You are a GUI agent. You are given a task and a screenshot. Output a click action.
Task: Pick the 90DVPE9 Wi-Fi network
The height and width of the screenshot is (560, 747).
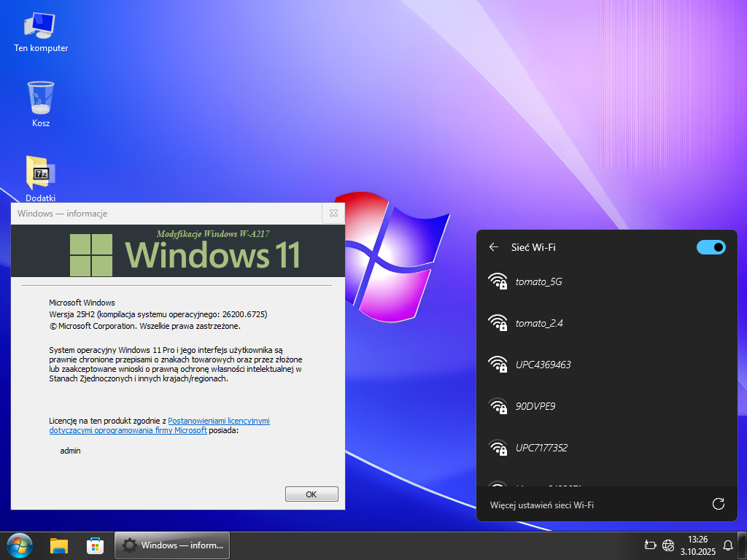coord(535,406)
